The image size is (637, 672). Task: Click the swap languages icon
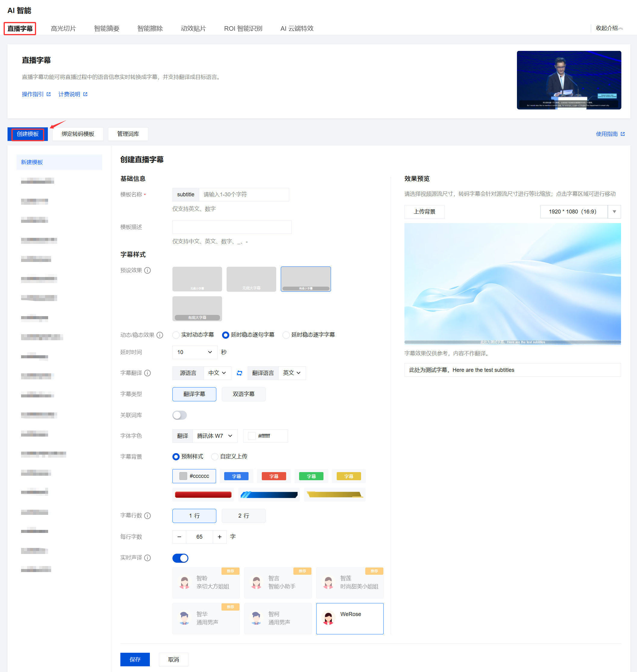[x=240, y=373]
